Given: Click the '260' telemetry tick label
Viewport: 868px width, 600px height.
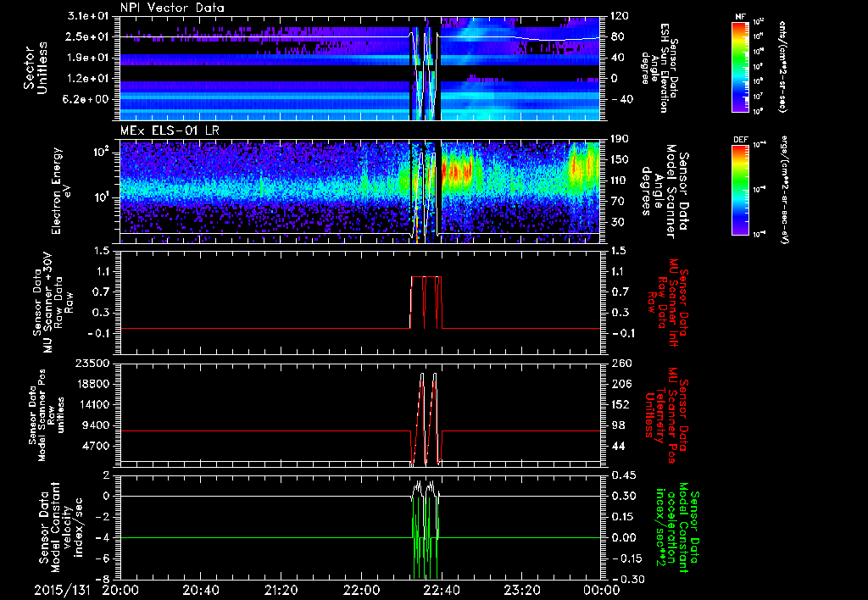Looking at the screenshot, I should [620, 363].
